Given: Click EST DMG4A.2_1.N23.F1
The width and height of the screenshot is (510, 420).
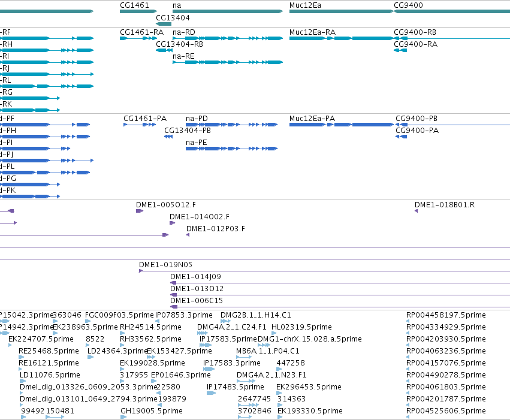Looking at the screenshot, I should (271, 375).
